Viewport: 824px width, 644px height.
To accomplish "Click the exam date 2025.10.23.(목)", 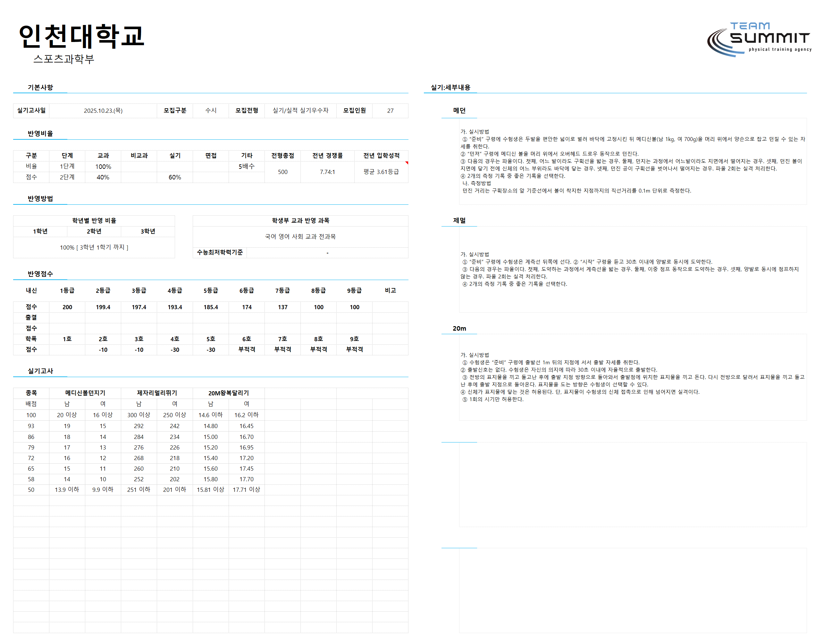I will (x=103, y=111).
